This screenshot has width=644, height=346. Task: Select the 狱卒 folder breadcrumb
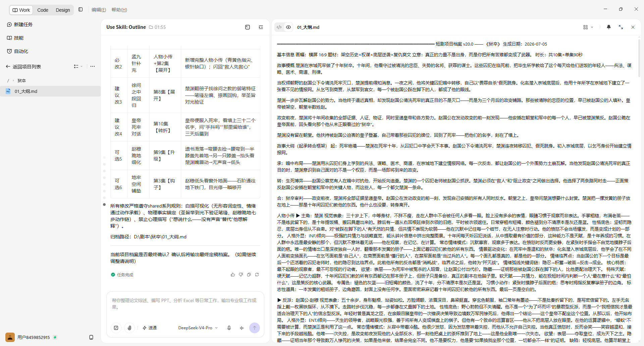[x=21, y=81]
